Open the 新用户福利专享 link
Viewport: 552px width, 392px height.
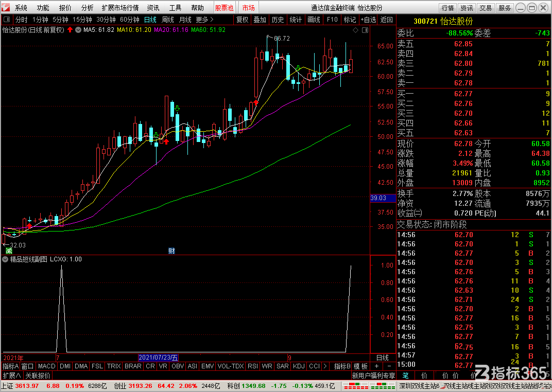point(373,376)
